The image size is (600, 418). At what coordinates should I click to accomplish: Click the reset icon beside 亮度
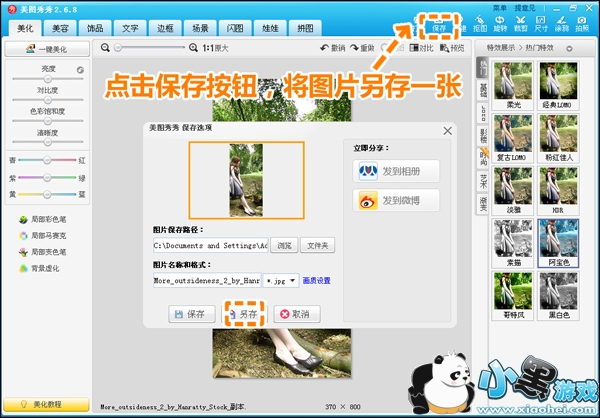click(x=80, y=70)
